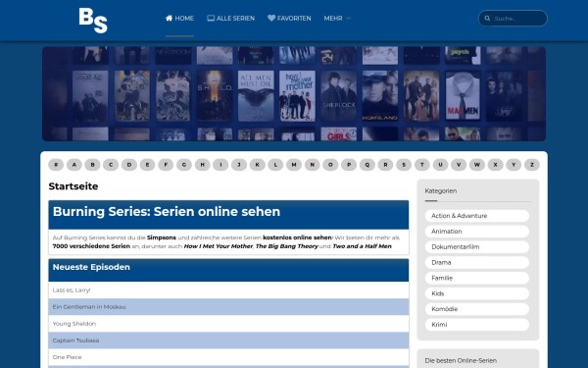
Task: Click the heart icon beside FAVORITEN
Action: [x=271, y=18]
